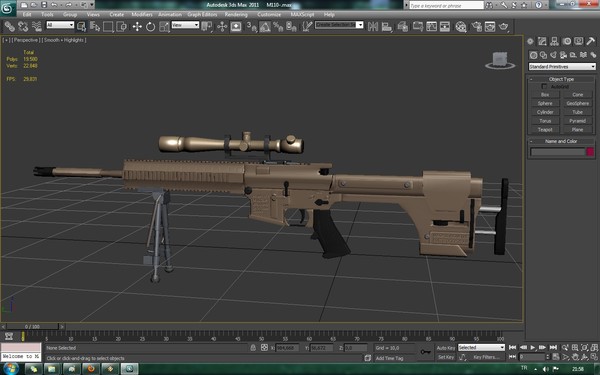
Task: Open the reference coordinate system 'View' dropdown
Action: (185, 25)
